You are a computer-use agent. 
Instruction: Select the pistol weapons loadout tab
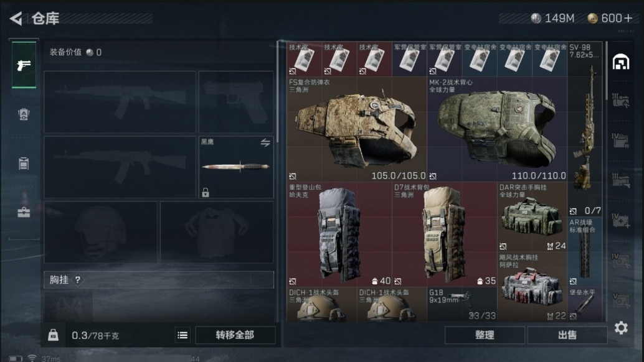pyautogui.click(x=24, y=65)
